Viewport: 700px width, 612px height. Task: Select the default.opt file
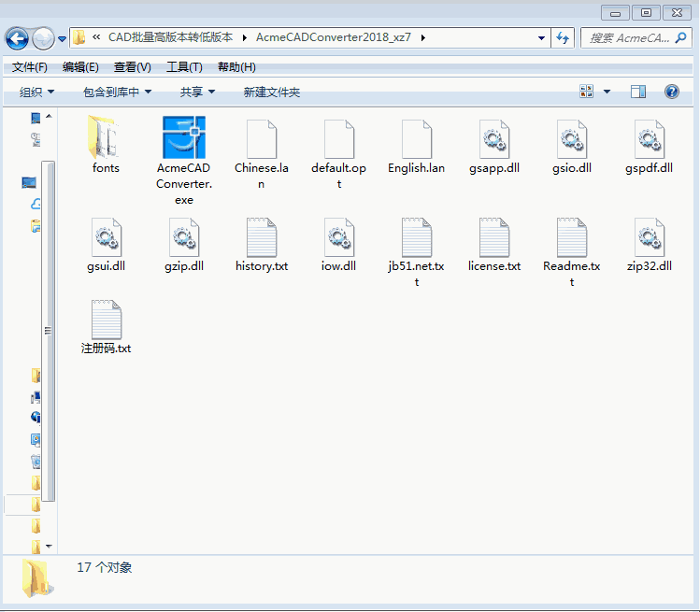click(x=339, y=153)
